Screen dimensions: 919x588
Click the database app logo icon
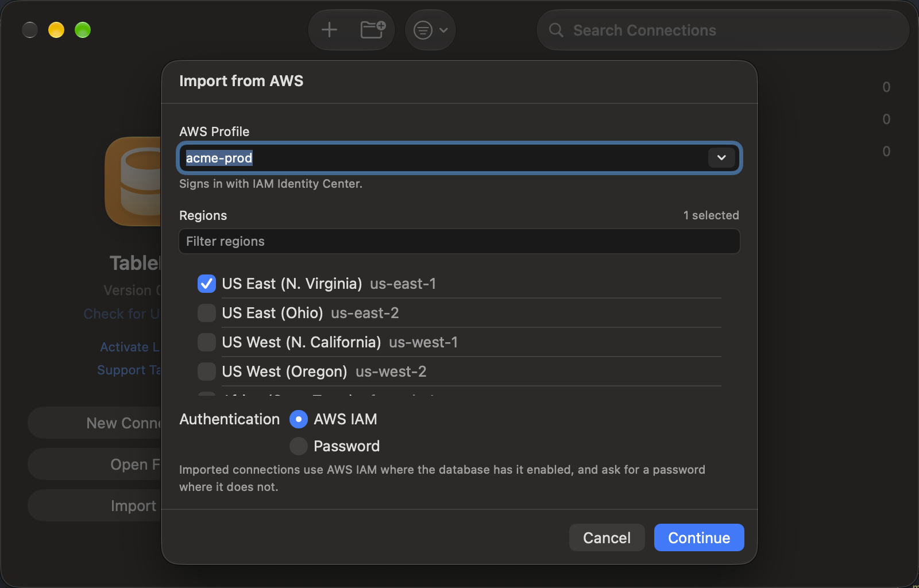click(x=133, y=181)
